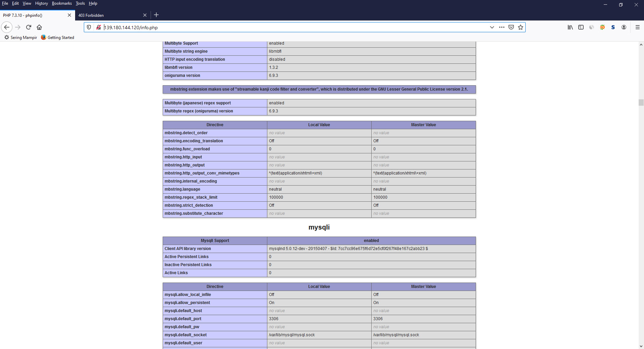The height and width of the screenshot is (349, 644).
Task: Open the Bookmarks menu
Action: (x=62, y=3)
